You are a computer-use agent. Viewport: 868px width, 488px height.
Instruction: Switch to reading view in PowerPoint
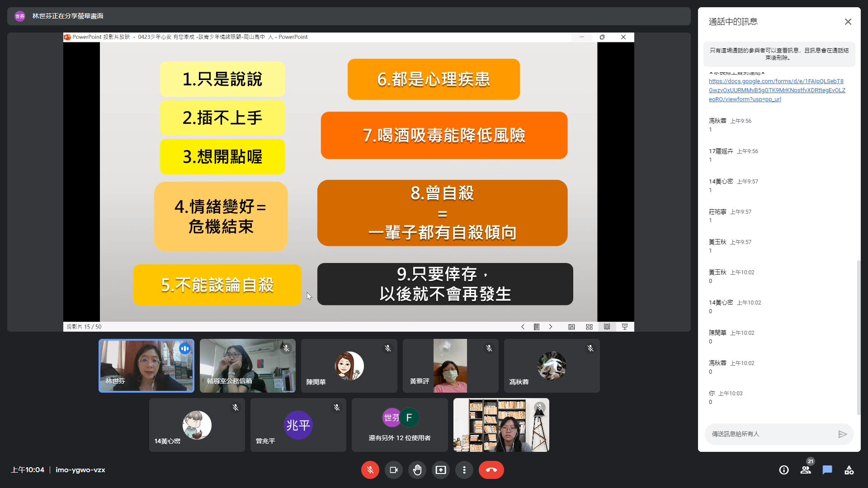(x=607, y=327)
